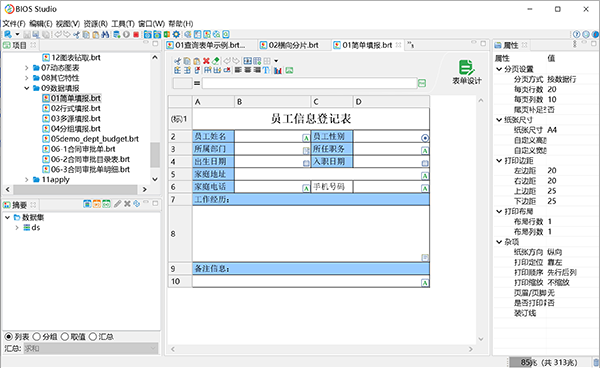Select the 取值 radio button
Viewport: 600px width, 368px height.
(x=73, y=337)
